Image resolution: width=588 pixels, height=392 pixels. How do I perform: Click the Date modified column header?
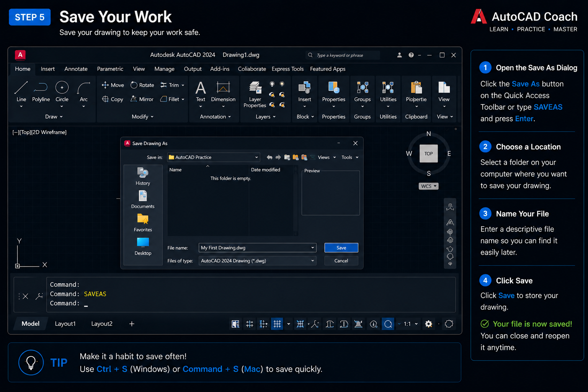[x=265, y=170]
